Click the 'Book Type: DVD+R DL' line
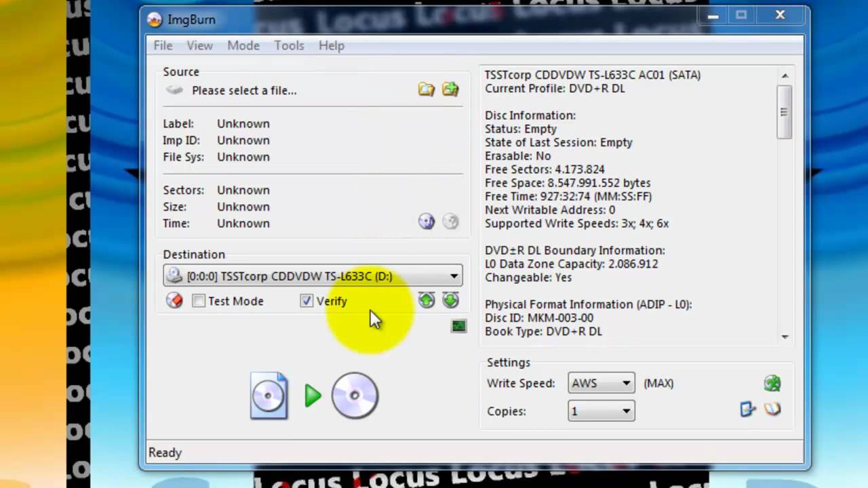The image size is (868, 488). tap(543, 331)
